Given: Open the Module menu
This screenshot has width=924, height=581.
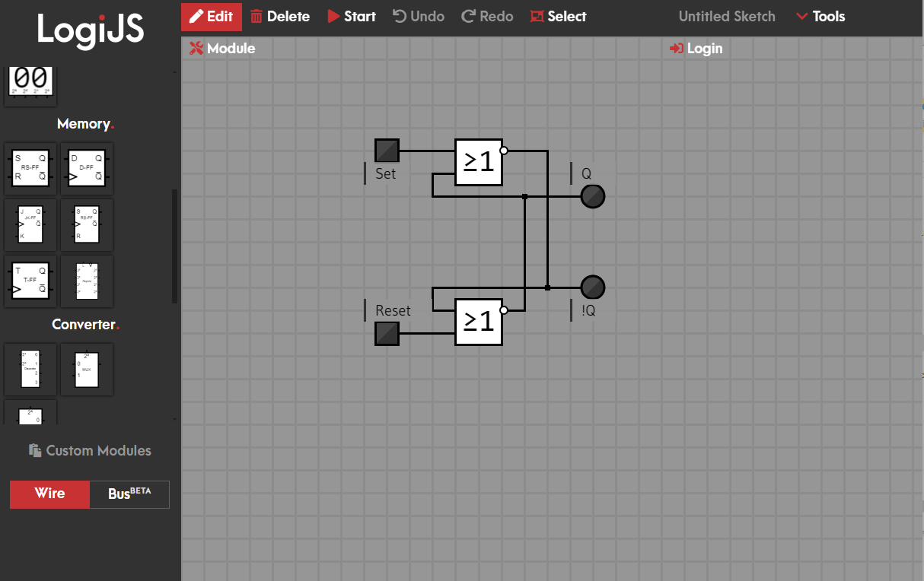Looking at the screenshot, I should click(222, 48).
